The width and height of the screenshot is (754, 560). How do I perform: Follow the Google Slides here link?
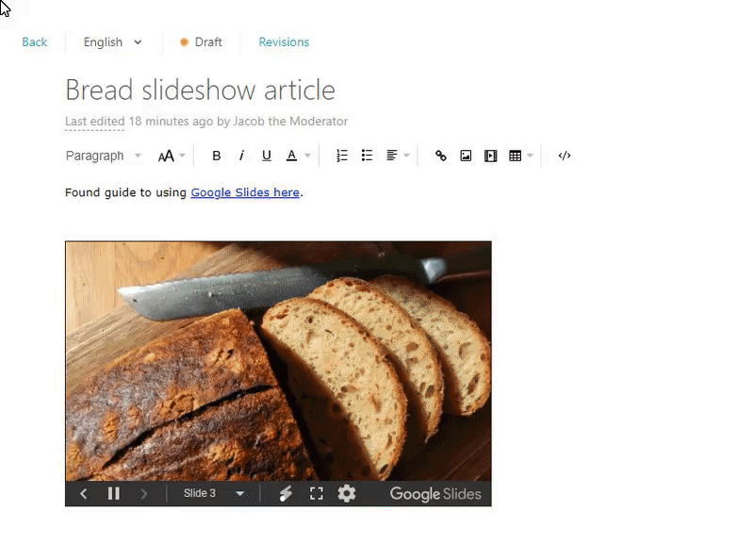[245, 192]
